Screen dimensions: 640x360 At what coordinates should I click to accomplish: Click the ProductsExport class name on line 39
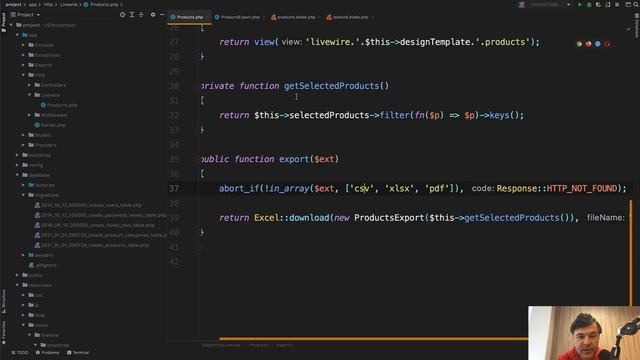click(x=389, y=218)
